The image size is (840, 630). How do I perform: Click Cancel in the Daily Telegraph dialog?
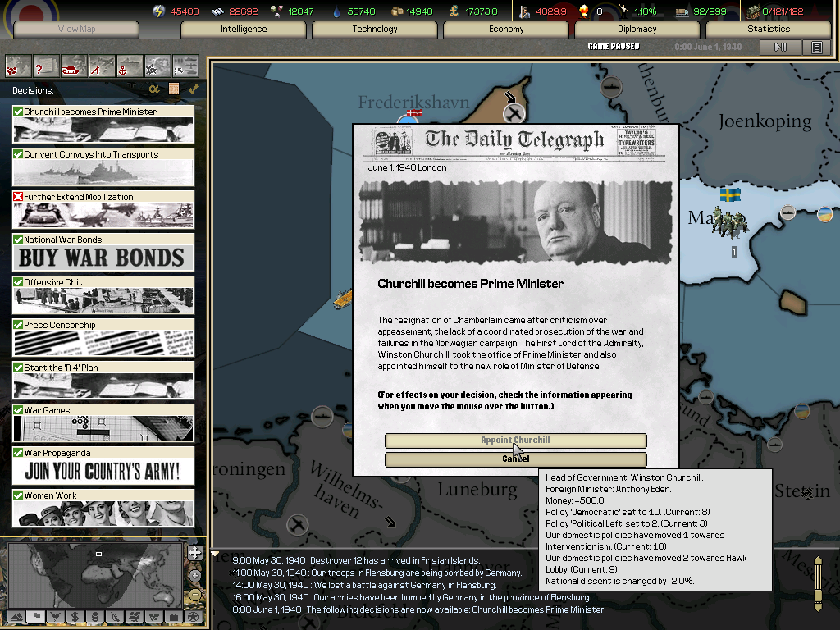515,459
